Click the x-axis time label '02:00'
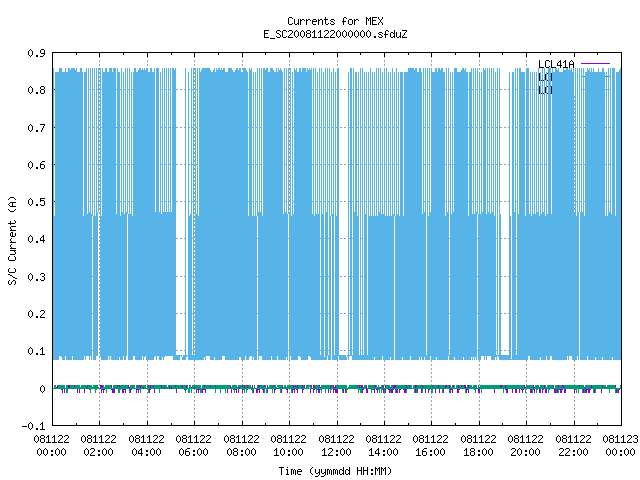 click(98, 452)
